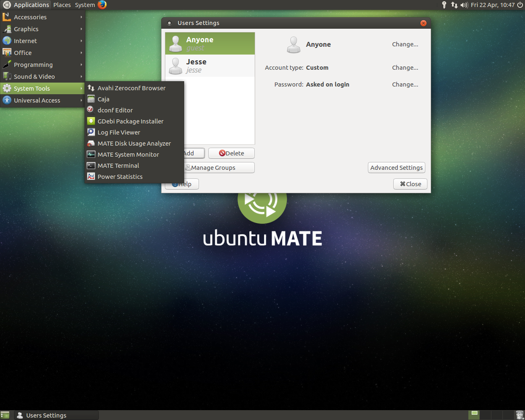Viewport: 525px width, 420px height.
Task: Select the System Tools menu category
Action: click(43, 89)
